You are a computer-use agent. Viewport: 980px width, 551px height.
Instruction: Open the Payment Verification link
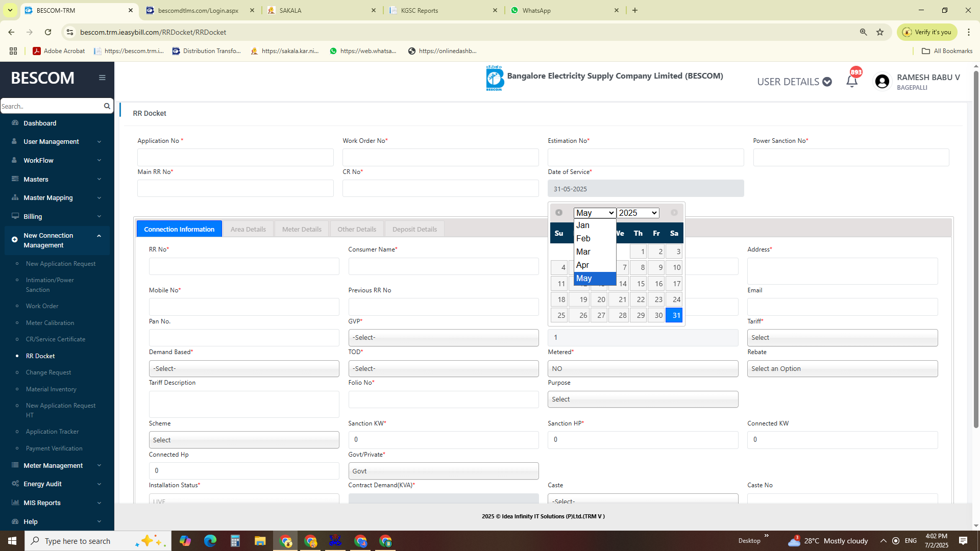pyautogui.click(x=54, y=448)
